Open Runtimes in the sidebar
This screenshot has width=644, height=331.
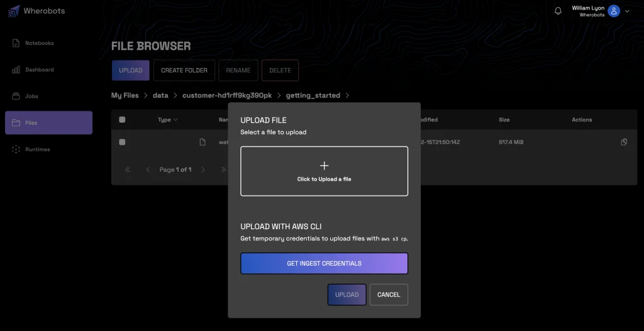click(48, 149)
